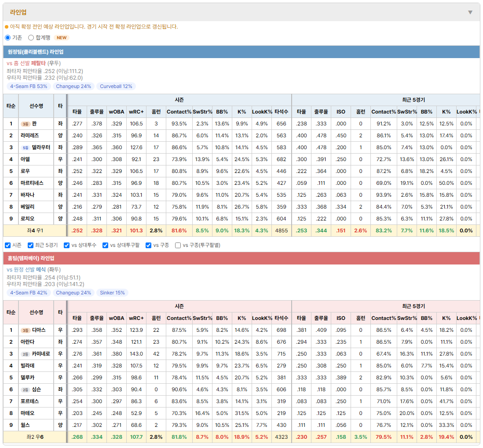Click 디아스's season plate appearances value 698

[281, 330]
